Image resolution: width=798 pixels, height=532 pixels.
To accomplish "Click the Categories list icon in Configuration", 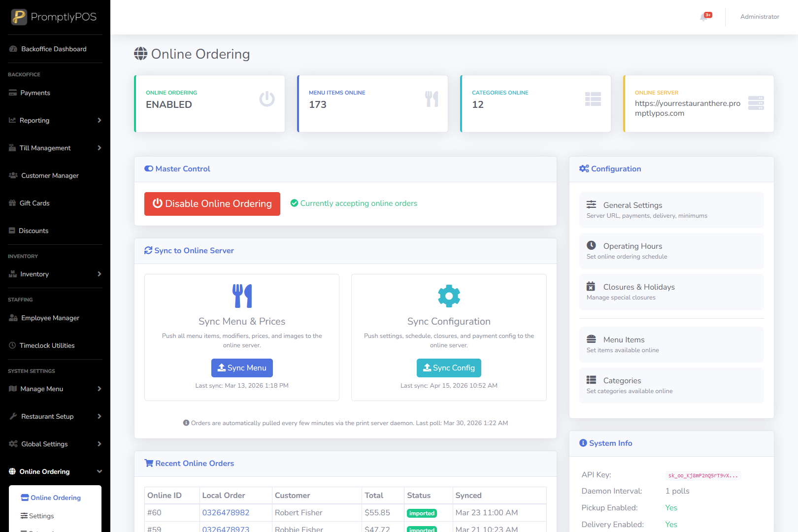I will (591, 380).
